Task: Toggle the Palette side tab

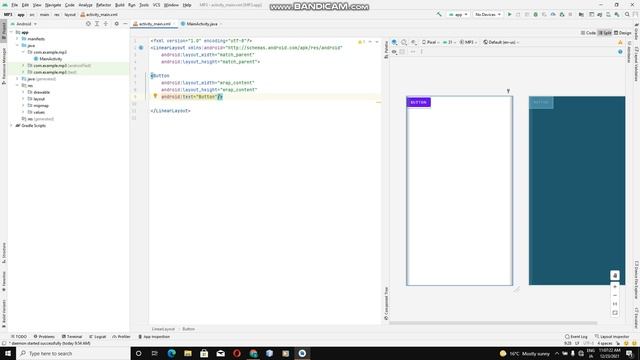Action: (386, 50)
